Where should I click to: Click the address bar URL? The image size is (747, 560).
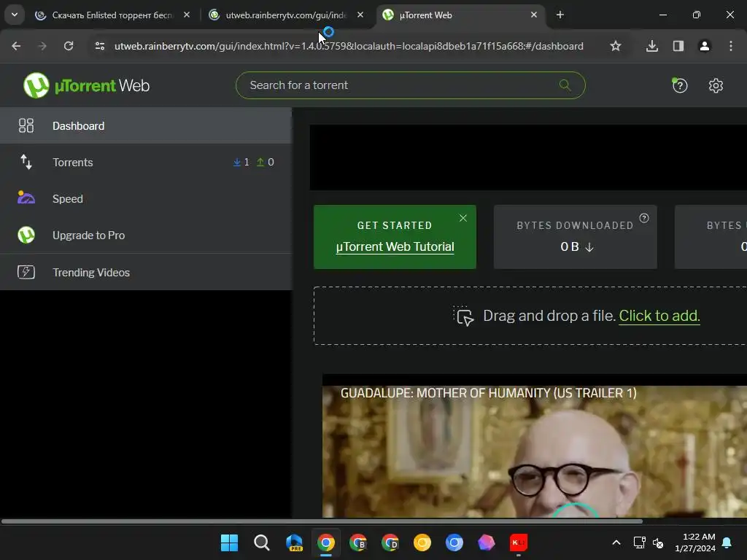pyautogui.click(x=349, y=46)
